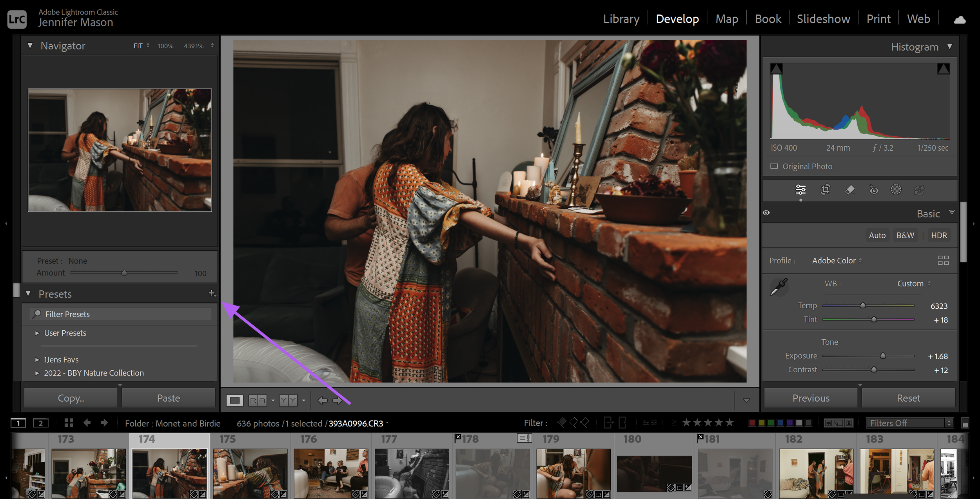The height and width of the screenshot is (499, 980).
Task: Toggle Basic panel visibility eye
Action: point(766,213)
